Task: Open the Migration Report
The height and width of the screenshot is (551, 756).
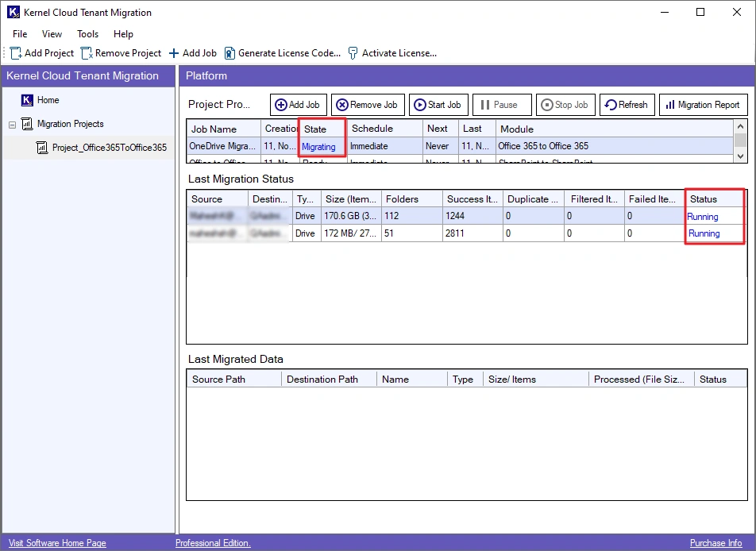Action: click(703, 105)
